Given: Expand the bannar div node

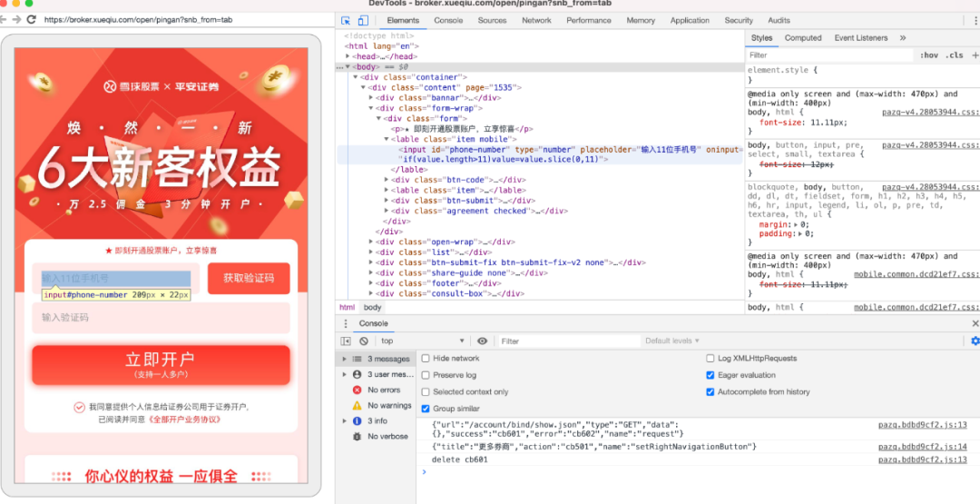Looking at the screenshot, I should [x=371, y=97].
